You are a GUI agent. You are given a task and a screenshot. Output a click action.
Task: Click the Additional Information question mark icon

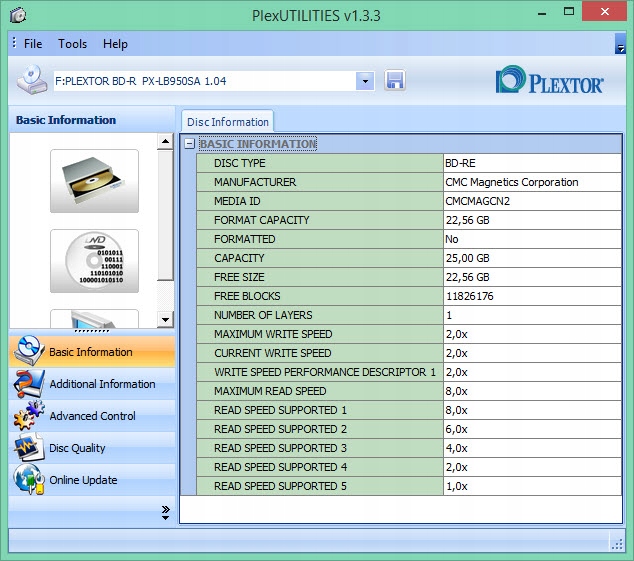click(28, 383)
